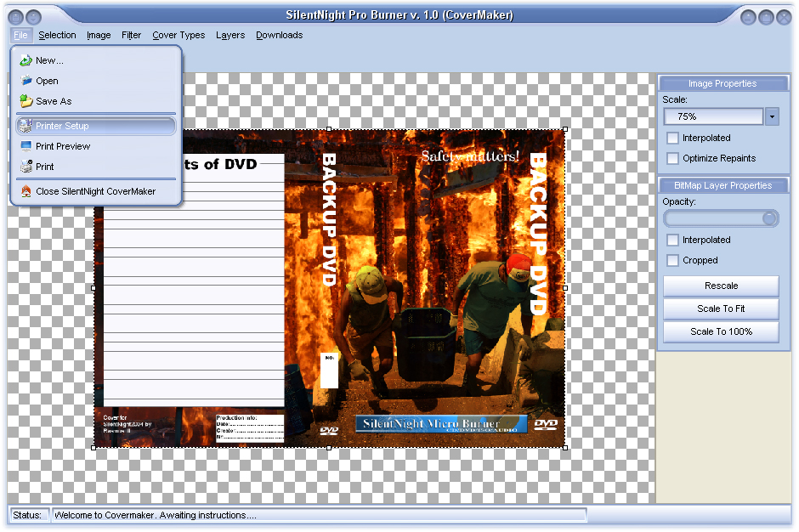Image resolution: width=799 pixels, height=532 pixels.
Task: Select Save As menu entry
Action: 96,101
